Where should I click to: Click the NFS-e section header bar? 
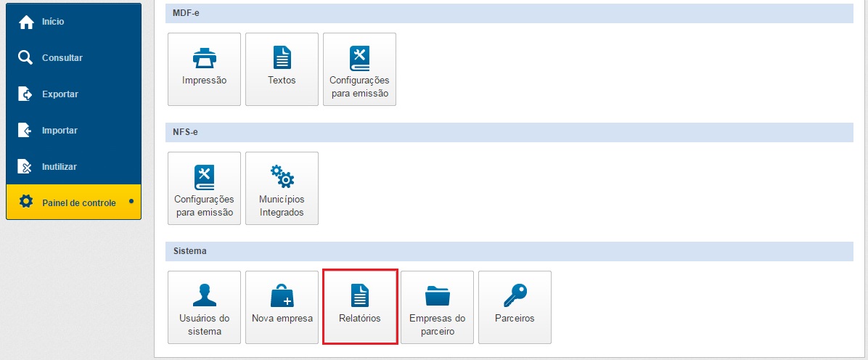pyautogui.click(x=509, y=132)
